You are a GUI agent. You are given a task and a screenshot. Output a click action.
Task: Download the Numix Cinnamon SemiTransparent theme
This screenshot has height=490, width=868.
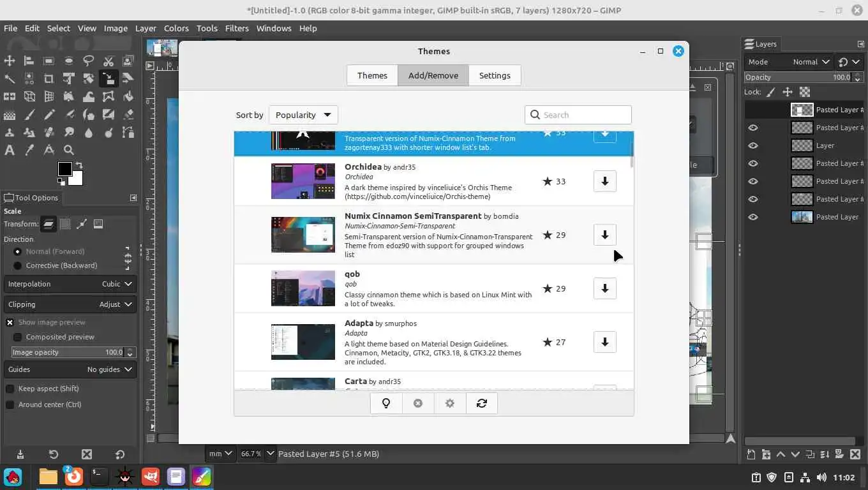[605, 235]
